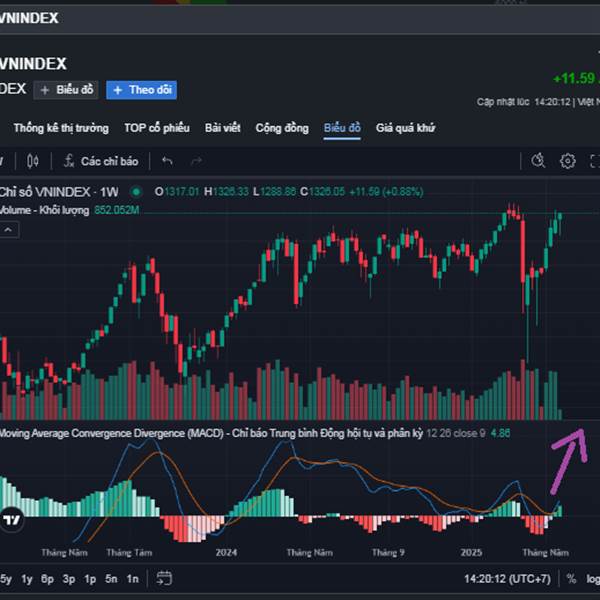The height and width of the screenshot is (600, 600).
Task: Set chart range to 3p
Action: (69, 579)
